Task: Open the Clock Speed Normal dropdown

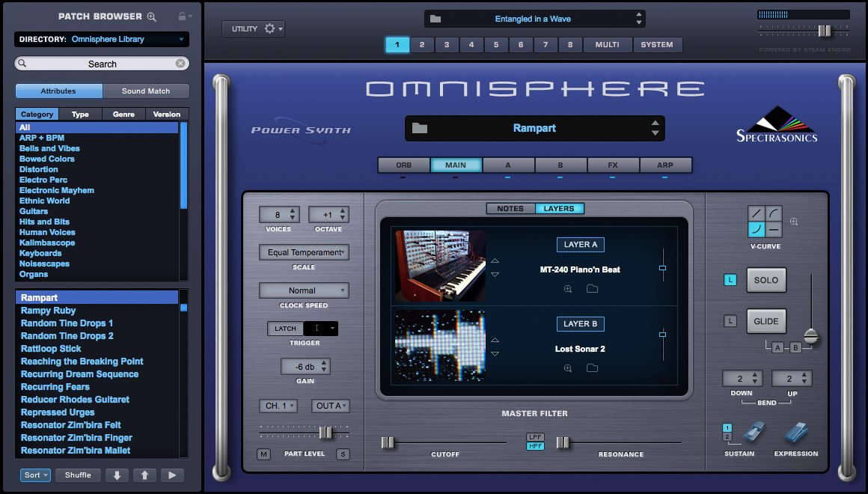Action: point(304,290)
